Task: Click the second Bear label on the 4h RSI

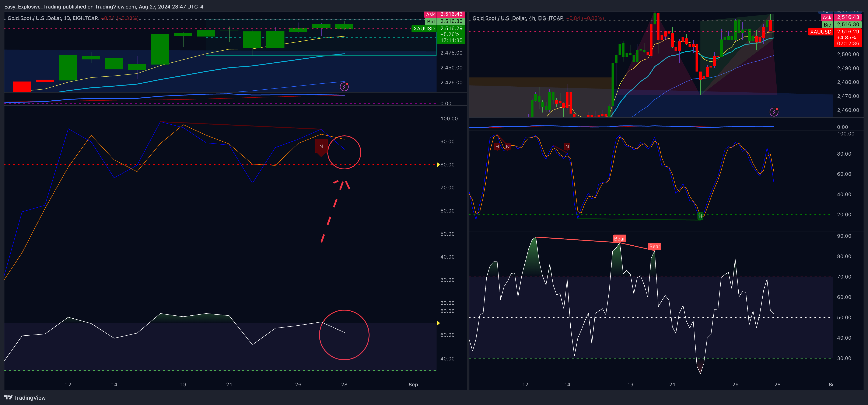Action: pyautogui.click(x=655, y=246)
